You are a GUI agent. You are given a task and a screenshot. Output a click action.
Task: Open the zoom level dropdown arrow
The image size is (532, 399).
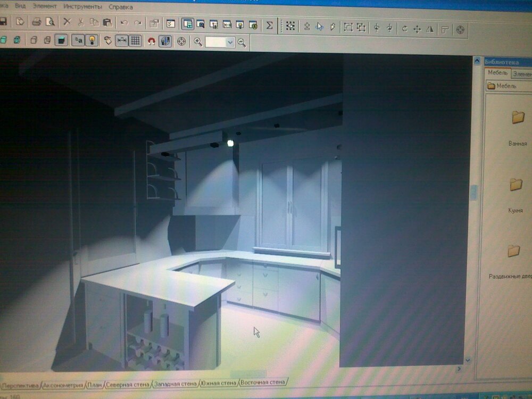point(230,43)
